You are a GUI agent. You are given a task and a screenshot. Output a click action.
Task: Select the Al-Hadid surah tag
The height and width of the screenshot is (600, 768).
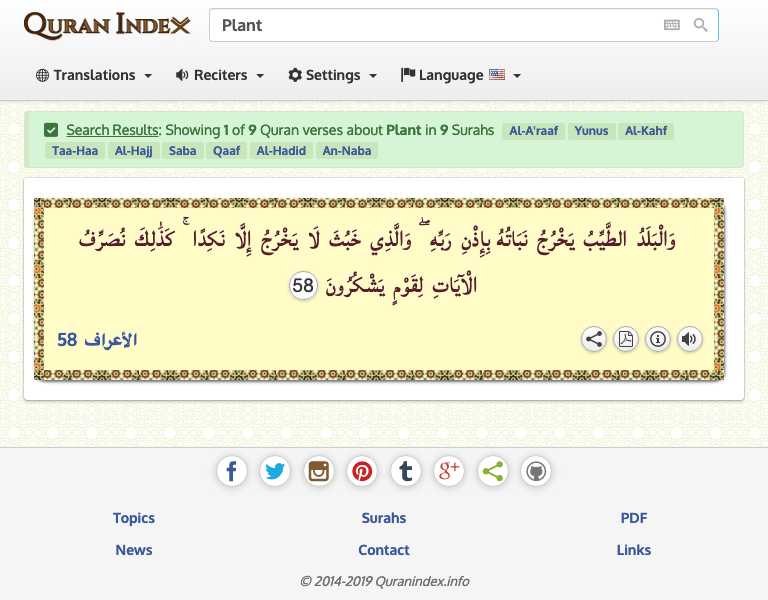pyautogui.click(x=281, y=151)
